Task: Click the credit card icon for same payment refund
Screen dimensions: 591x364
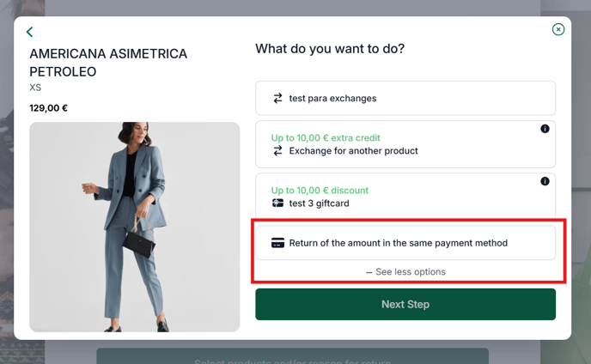Action: pos(277,243)
